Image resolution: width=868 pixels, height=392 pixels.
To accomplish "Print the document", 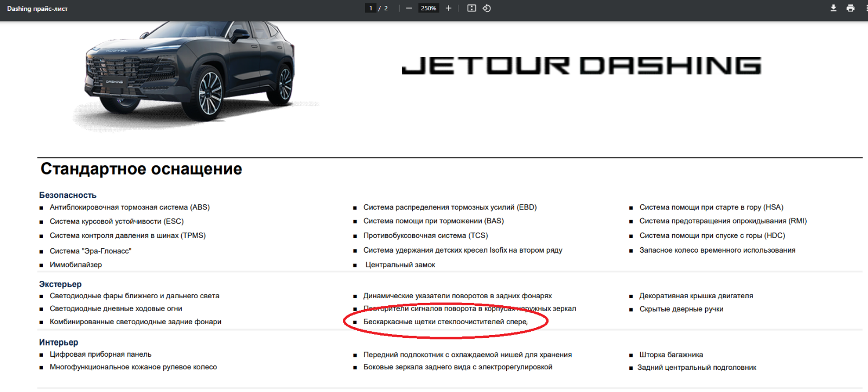I will pos(851,8).
